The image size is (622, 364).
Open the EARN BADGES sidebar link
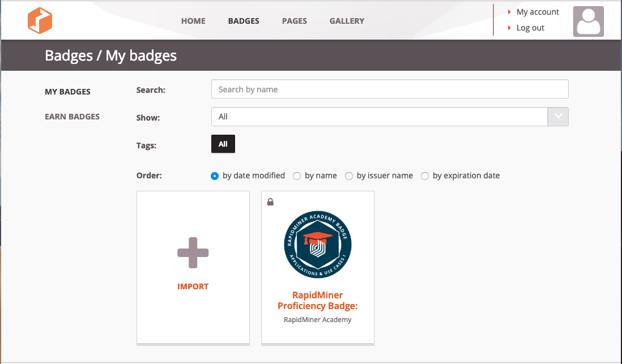tap(72, 117)
